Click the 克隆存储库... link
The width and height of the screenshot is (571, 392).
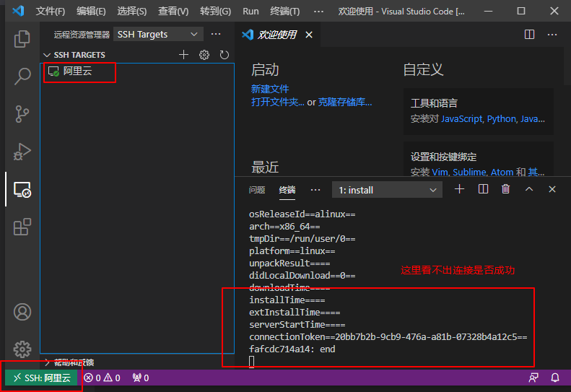tap(345, 102)
